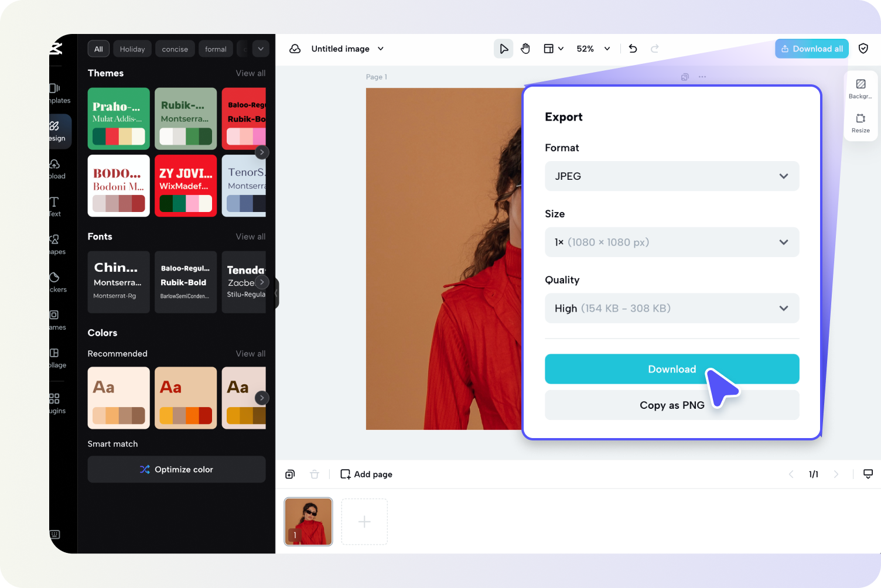Delete the page with trash icon
881x588 pixels.
[x=315, y=474]
